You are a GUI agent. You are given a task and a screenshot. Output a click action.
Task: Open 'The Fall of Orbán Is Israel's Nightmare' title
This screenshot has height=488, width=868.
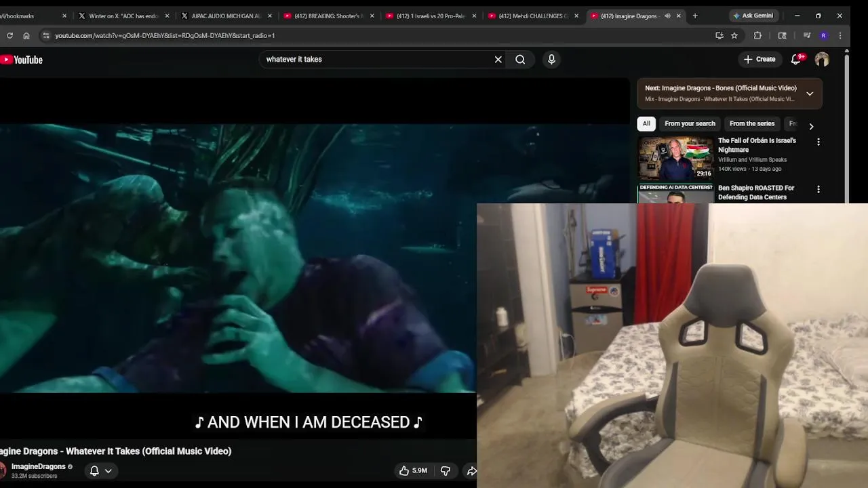[757, 145]
